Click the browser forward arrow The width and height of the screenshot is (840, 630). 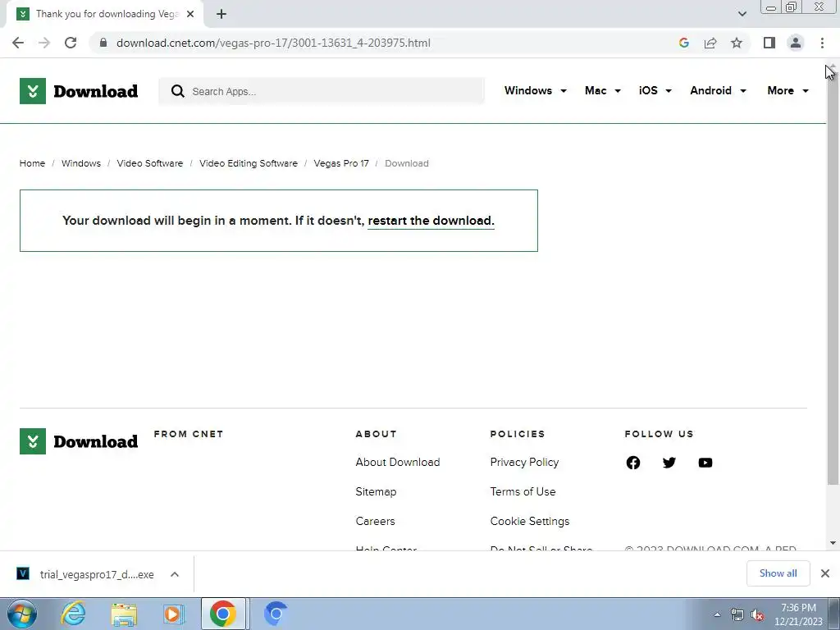44,43
